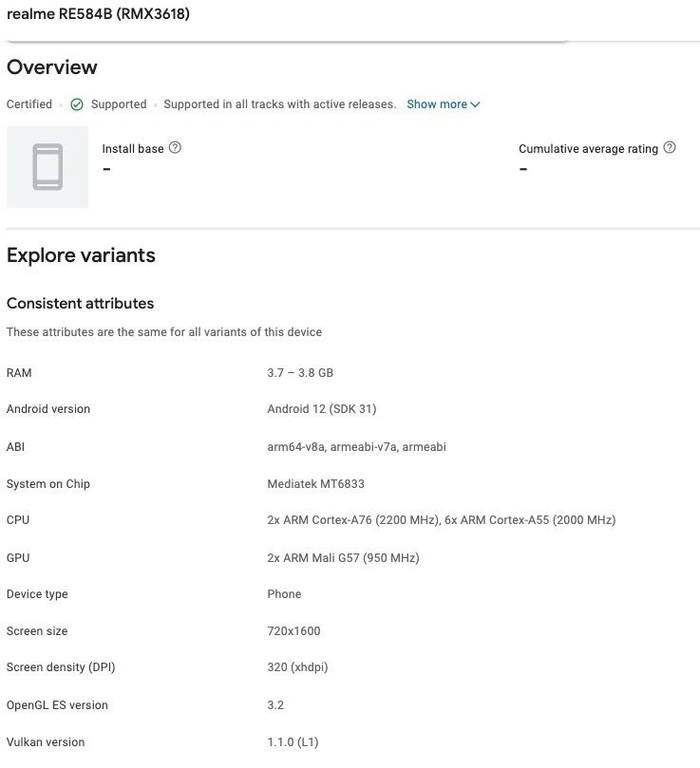Select the Android 12 (SDK 31) value
Viewport: 700px width, 768px height.
point(322,409)
